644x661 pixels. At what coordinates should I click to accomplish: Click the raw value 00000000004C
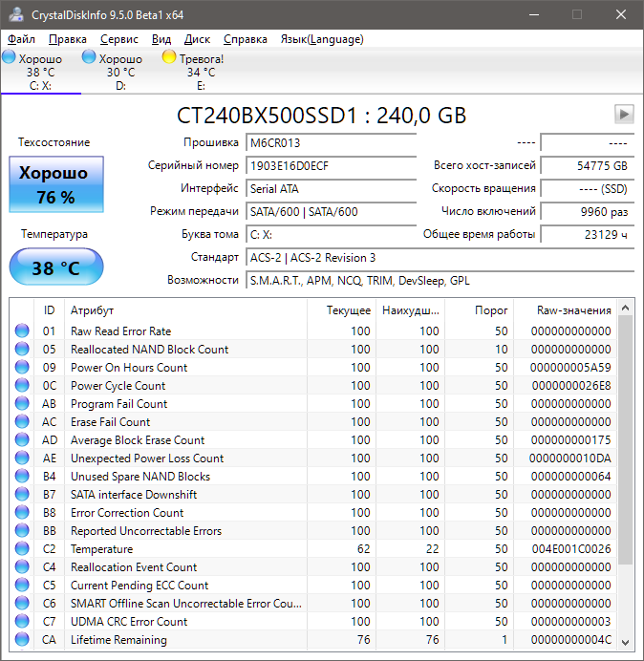click(571, 639)
